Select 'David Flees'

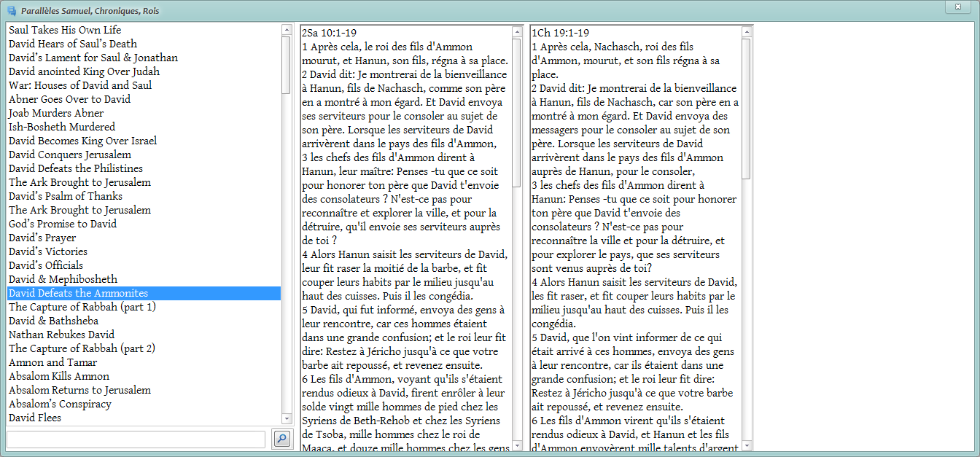(144, 418)
